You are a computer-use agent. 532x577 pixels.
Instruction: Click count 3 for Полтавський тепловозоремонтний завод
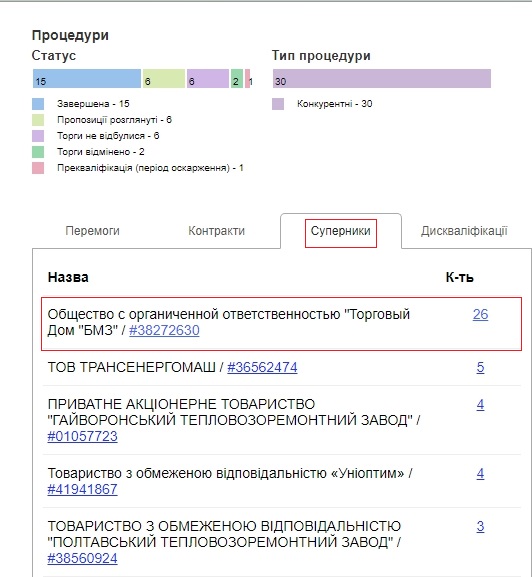tap(480, 526)
